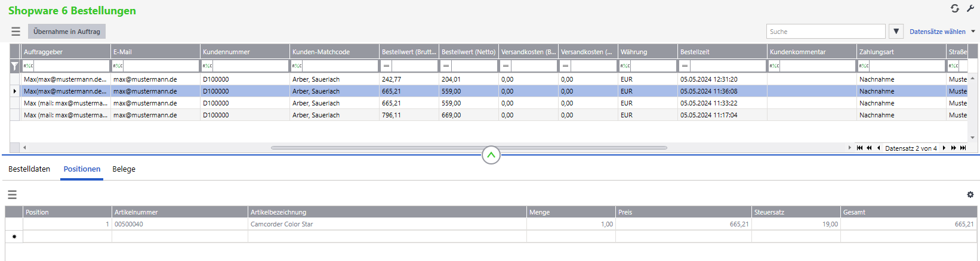The image size is (980, 261).
Task: Open the hamburger menu beside Übernahme in Auftrag
Action: point(16,32)
